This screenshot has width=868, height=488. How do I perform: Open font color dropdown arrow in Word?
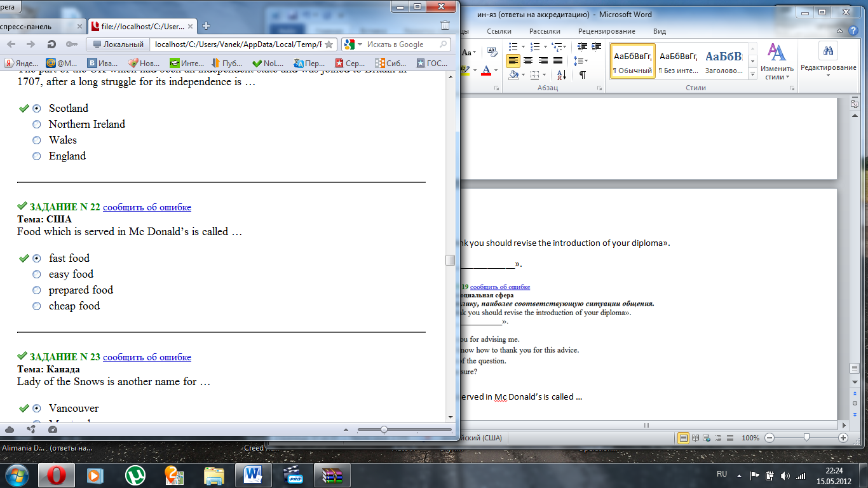(x=496, y=69)
